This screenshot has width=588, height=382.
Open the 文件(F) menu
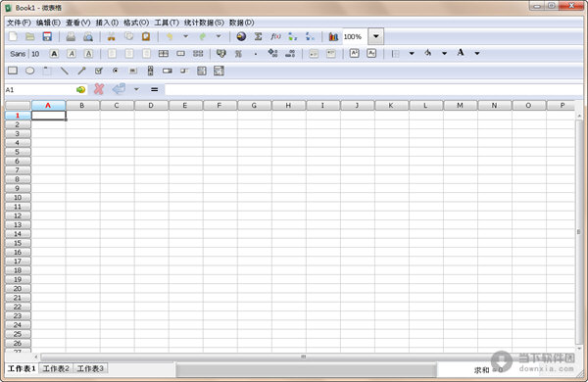coord(19,23)
